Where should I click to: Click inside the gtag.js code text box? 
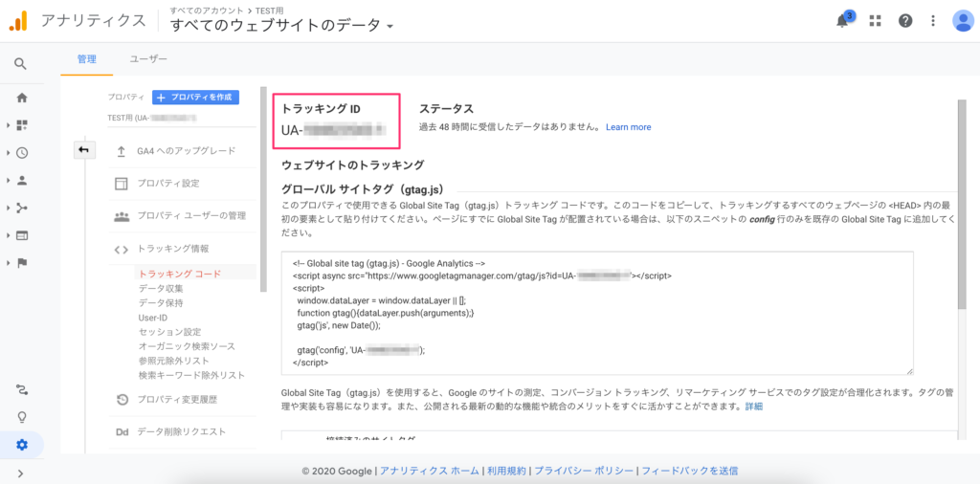tap(597, 313)
